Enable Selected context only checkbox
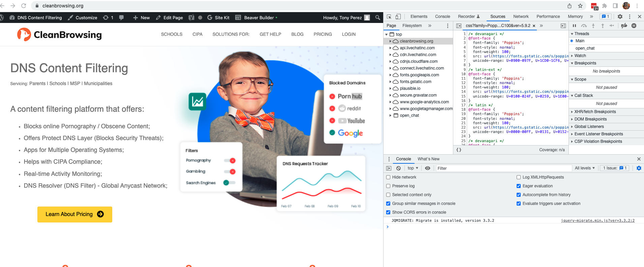644x267 pixels. click(388, 195)
